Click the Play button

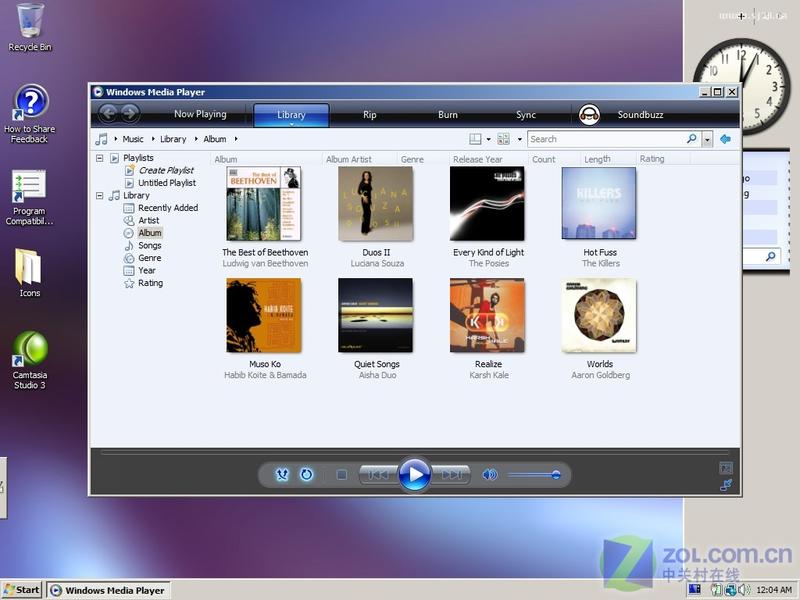pos(414,474)
